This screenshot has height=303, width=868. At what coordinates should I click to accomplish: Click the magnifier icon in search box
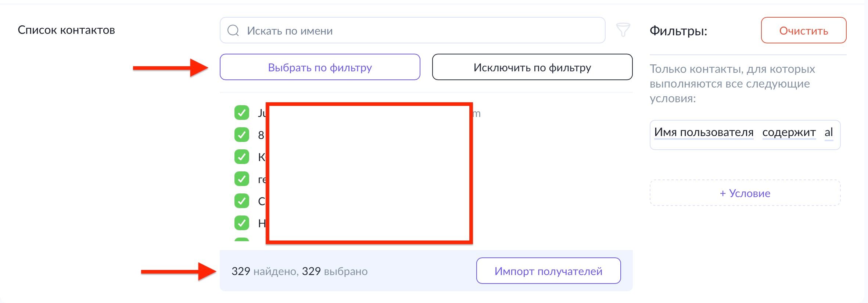pyautogui.click(x=233, y=31)
